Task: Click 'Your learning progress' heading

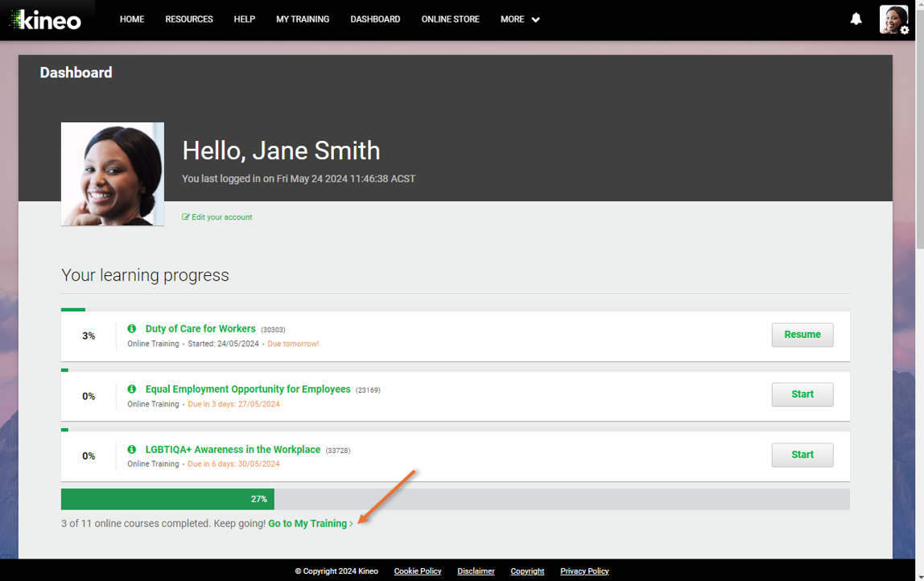Action: pos(145,275)
